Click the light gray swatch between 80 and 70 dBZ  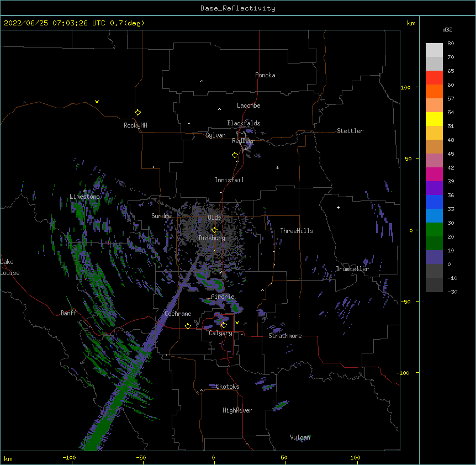pyautogui.click(x=434, y=50)
